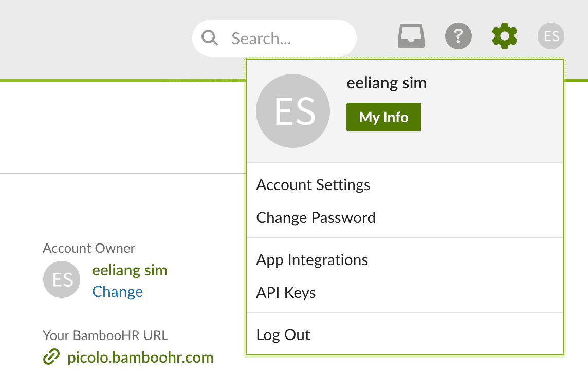Click the Help question mark icon
Screen dimensions: 588x376
pos(458,36)
